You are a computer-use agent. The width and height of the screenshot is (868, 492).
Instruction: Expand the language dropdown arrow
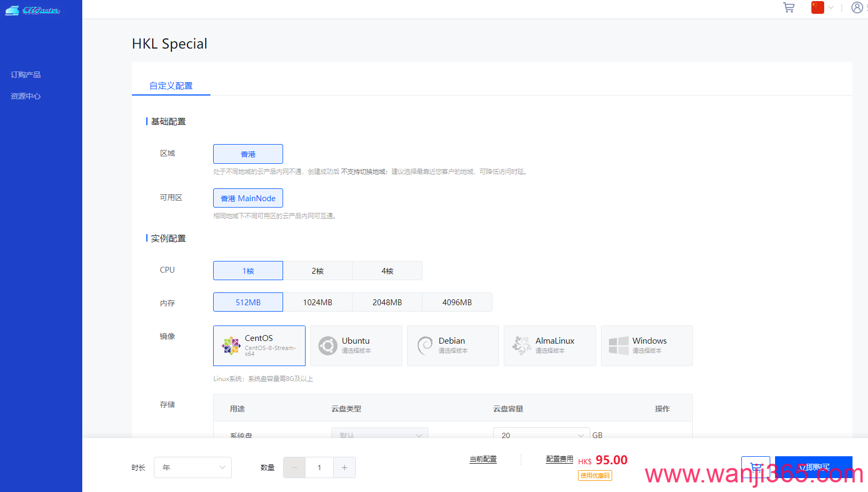[831, 7]
